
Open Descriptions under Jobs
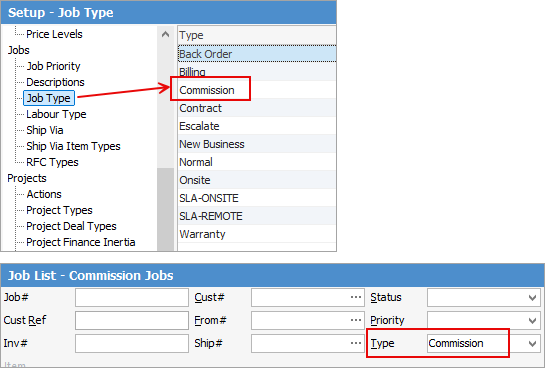[55, 82]
